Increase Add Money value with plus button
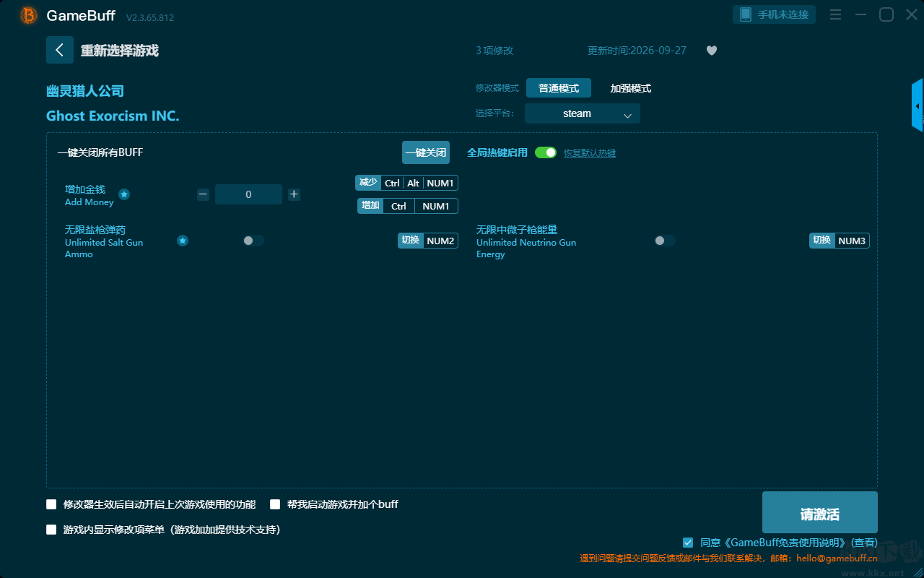 (x=294, y=194)
